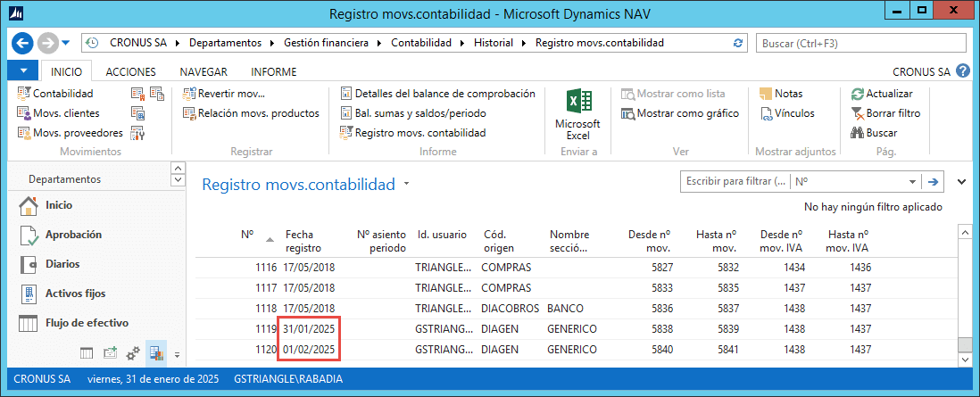Expand filter pane chevron
This screenshot has height=397, width=980.
[962, 181]
